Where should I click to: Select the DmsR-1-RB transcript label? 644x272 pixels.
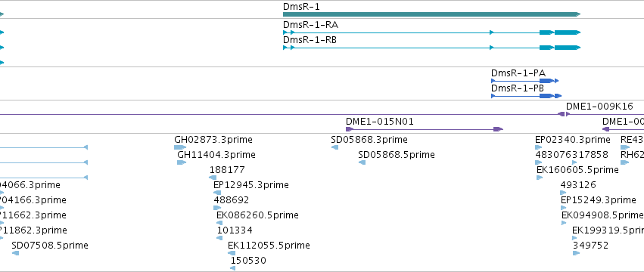click(x=310, y=40)
